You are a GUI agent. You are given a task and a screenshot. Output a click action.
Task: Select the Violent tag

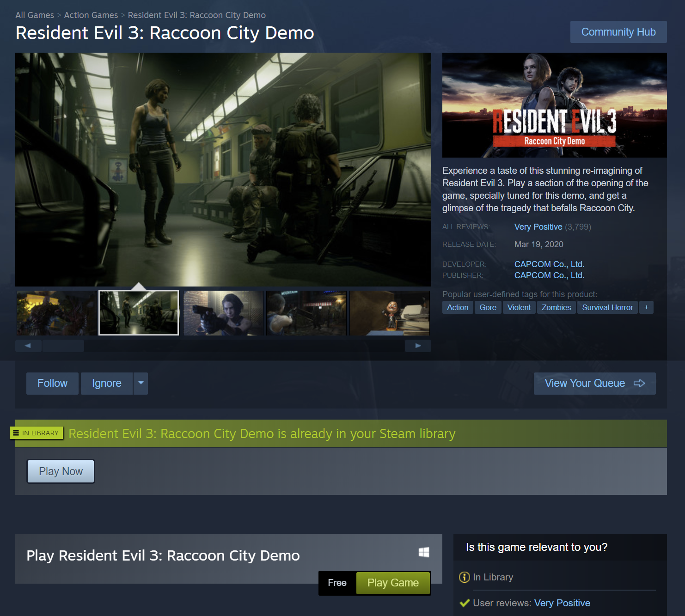[x=519, y=307]
